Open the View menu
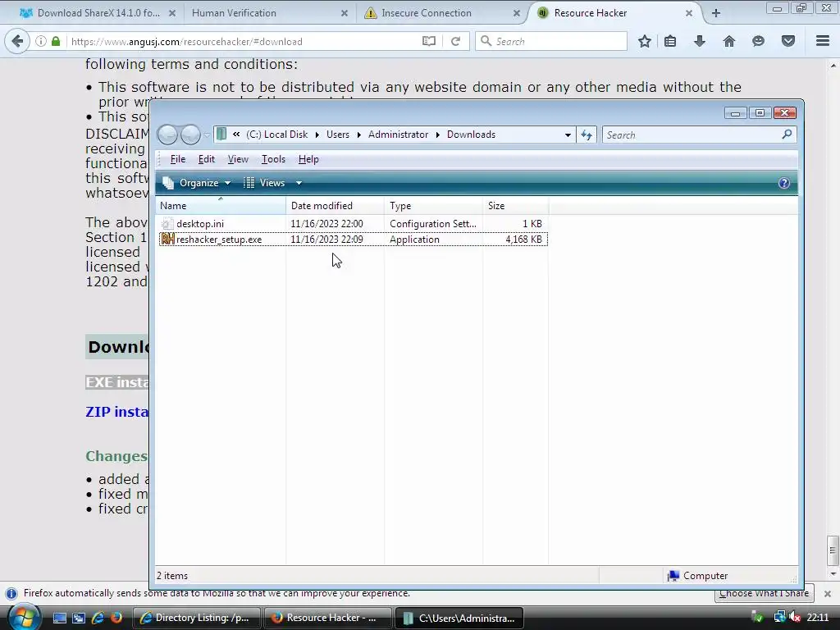This screenshot has width=840, height=630. click(238, 159)
